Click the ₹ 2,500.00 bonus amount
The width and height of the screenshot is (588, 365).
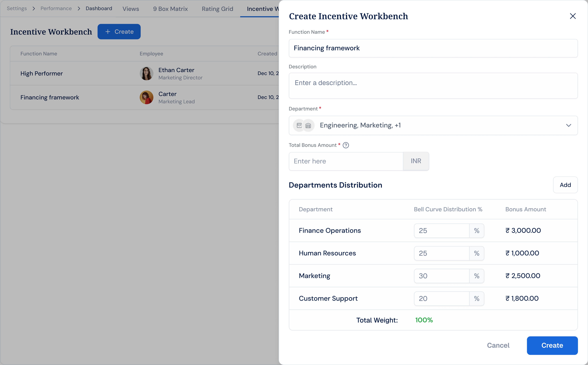[x=523, y=276]
